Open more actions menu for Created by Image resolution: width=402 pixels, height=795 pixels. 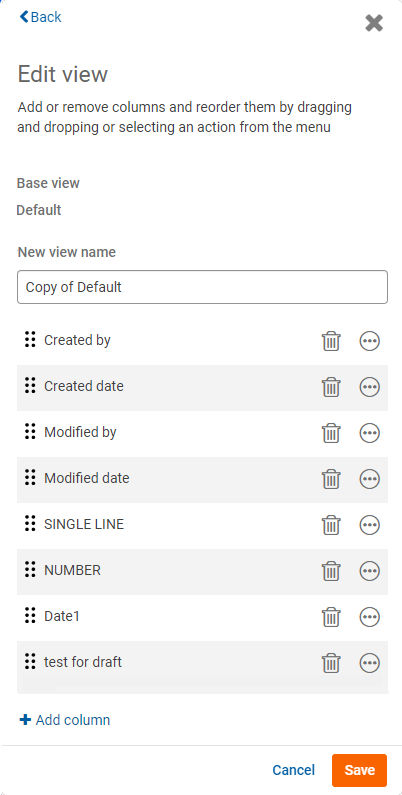(x=370, y=341)
